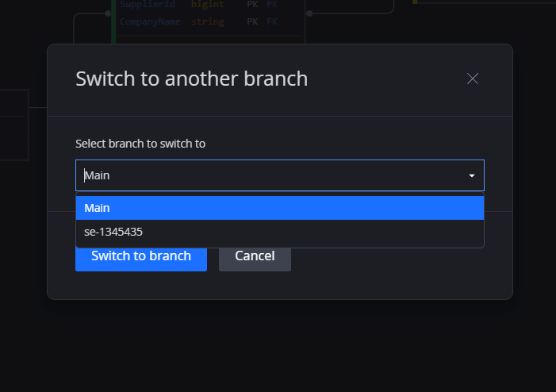Click the string data type label
556x392 pixels.
click(208, 22)
